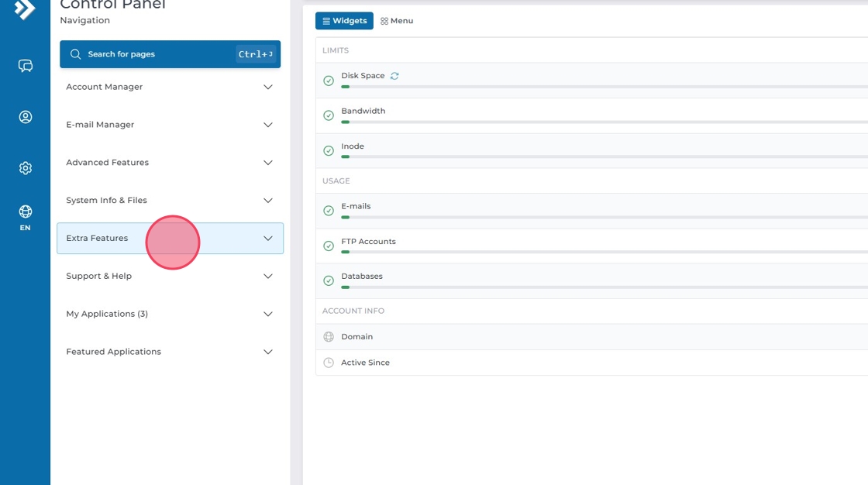
Task: Click the Databases status check icon
Action: [329, 280]
